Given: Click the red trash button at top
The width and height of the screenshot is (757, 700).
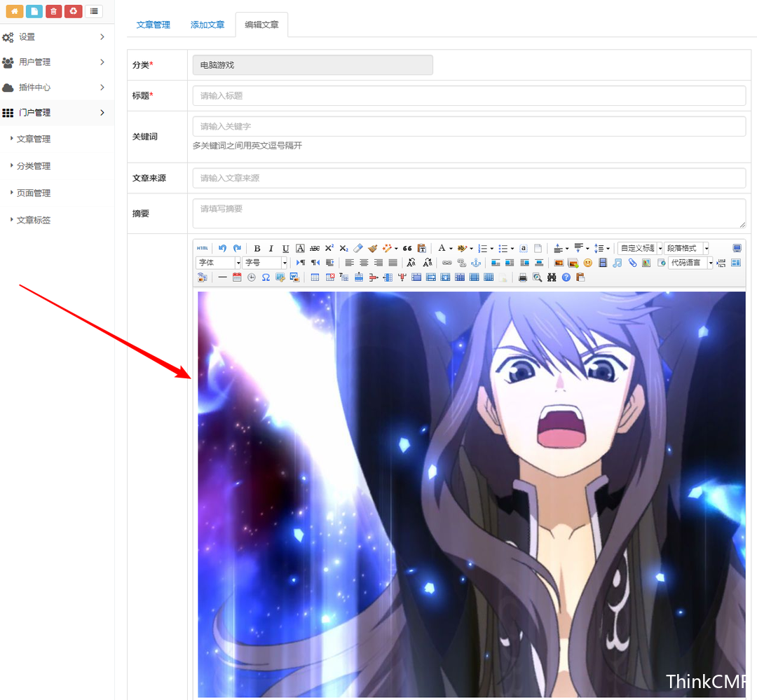Looking at the screenshot, I should [x=53, y=11].
